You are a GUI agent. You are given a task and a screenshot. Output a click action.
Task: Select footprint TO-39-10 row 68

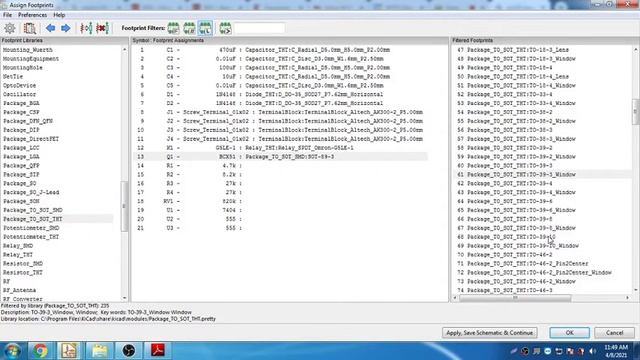pos(542,237)
